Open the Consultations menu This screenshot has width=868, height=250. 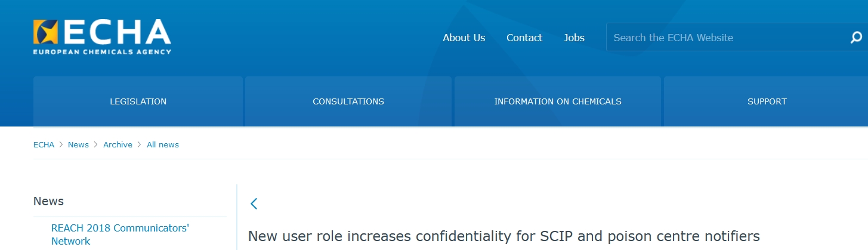point(348,101)
